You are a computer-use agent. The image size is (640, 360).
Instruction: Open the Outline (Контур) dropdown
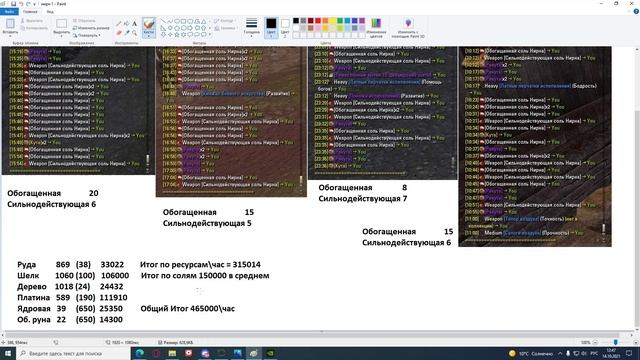(x=225, y=20)
